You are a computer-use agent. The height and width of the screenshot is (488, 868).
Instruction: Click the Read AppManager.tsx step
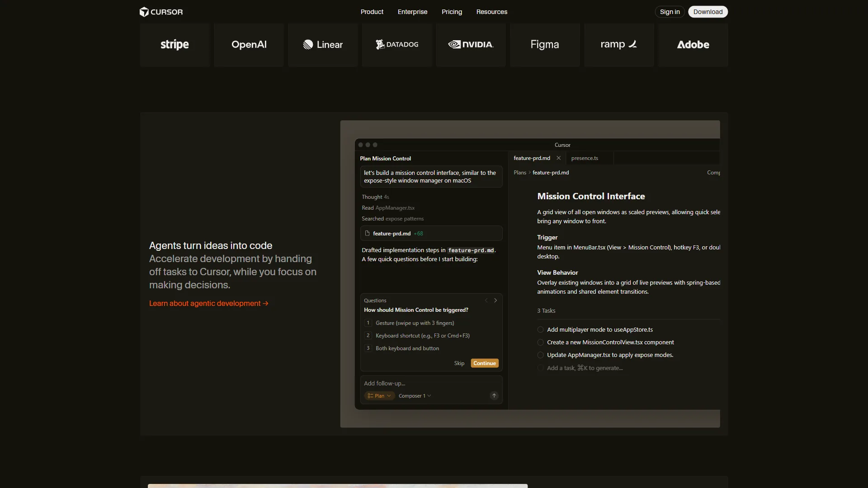(388, 208)
